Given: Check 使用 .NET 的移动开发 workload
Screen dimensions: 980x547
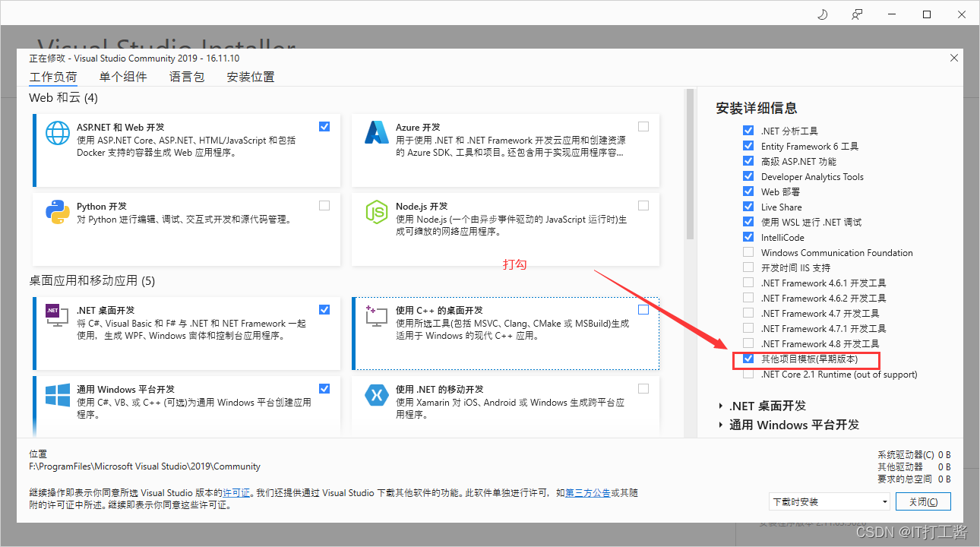Looking at the screenshot, I should [x=643, y=388].
